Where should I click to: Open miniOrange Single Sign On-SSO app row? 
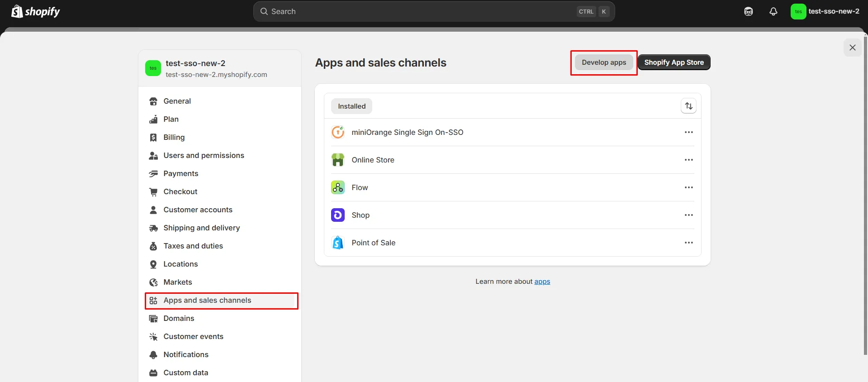coord(512,132)
